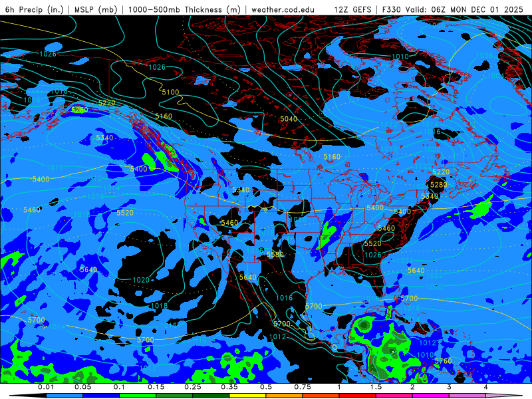Click the '5340' label over the Gulf of Alaska
Image resolution: width=532 pixels, height=399 pixels.
click(x=104, y=138)
